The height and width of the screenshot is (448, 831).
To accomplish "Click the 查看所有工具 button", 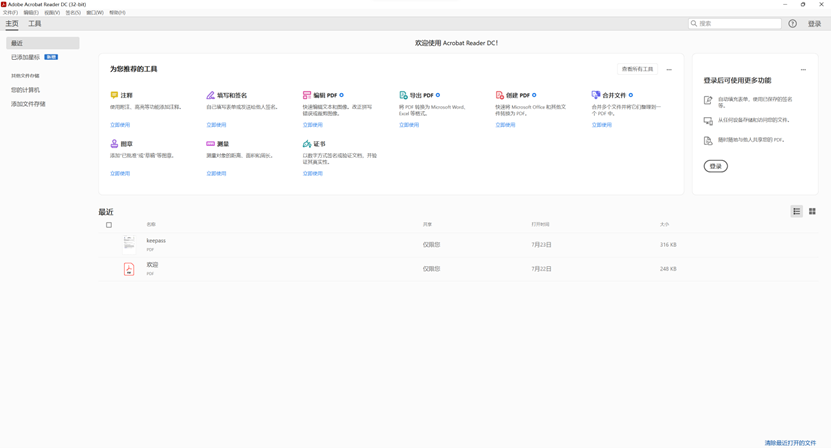I will (x=637, y=69).
